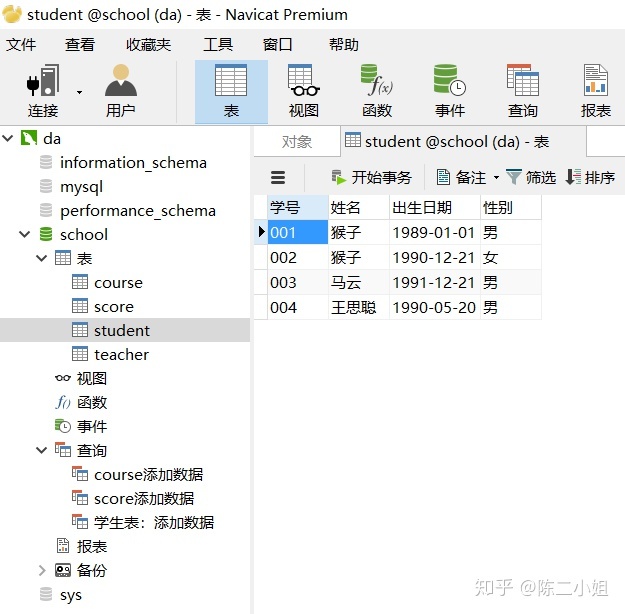This screenshot has width=625, height=614.
Task: Select cell 002 in 学号 column
Action: coord(298,257)
